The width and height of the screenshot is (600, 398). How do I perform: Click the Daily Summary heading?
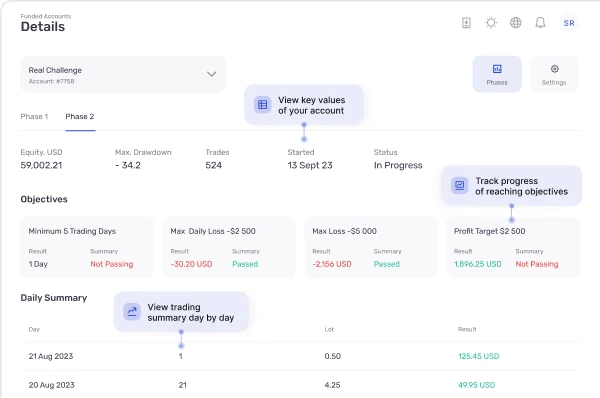(54, 298)
